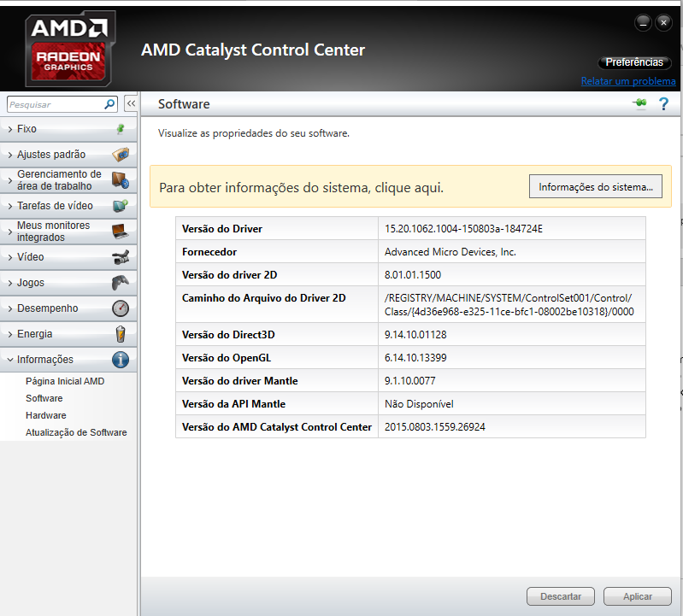The width and height of the screenshot is (683, 616).
Task: Click 2D driver version 8.01.01.1500
Action: pyautogui.click(x=413, y=275)
